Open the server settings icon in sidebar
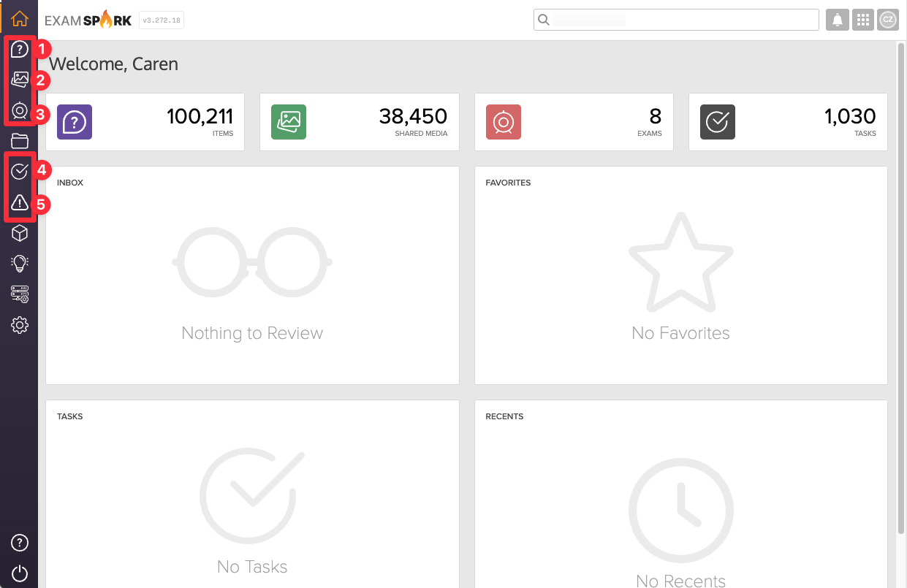 [20, 294]
